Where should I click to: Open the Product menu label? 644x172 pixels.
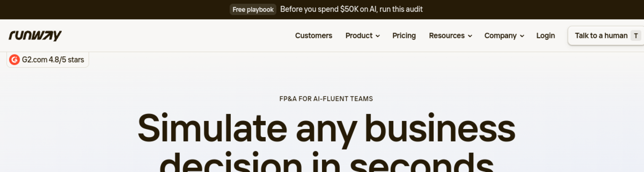(x=359, y=36)
